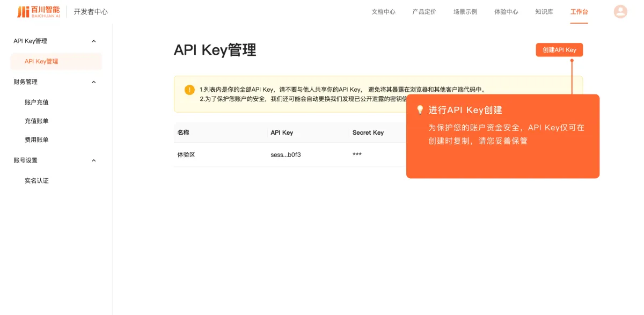The width and height of the screenshot is (644, 315).
Task: Open the 体验中心 page
Action: pos(506,11)
